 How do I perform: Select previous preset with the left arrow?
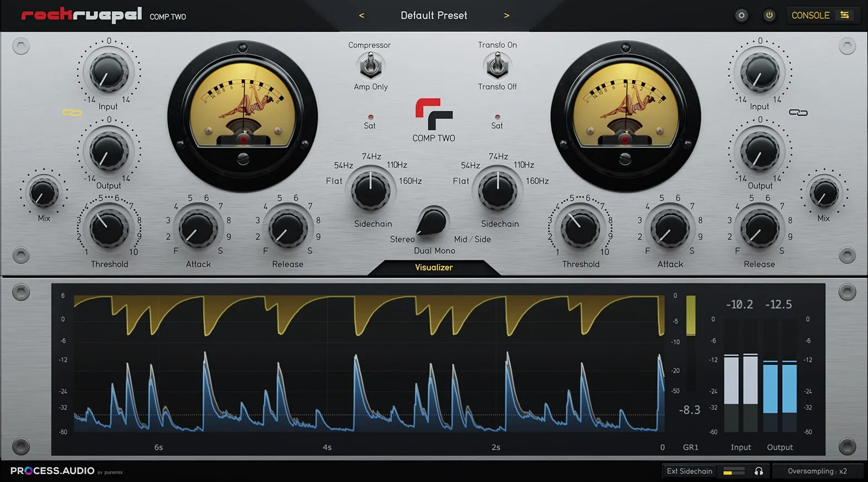[361, 16]
